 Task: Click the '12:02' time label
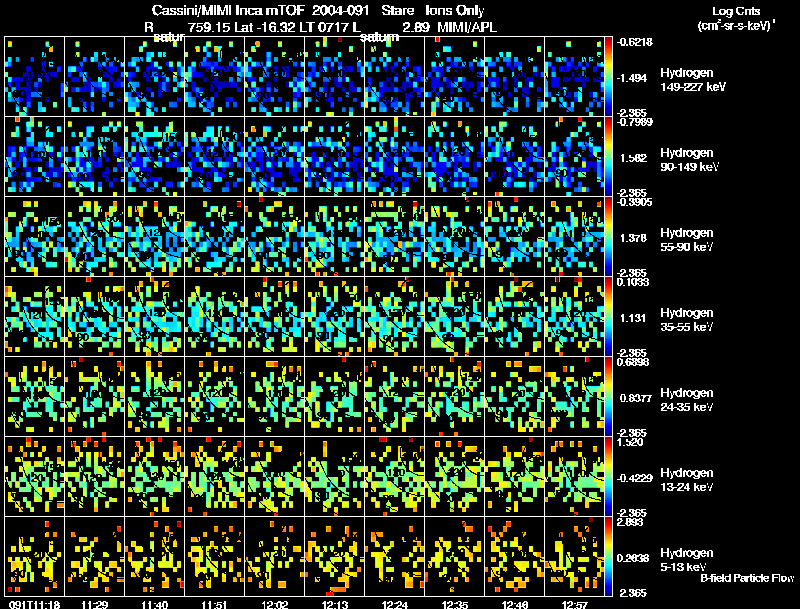[x=274, y=604]
